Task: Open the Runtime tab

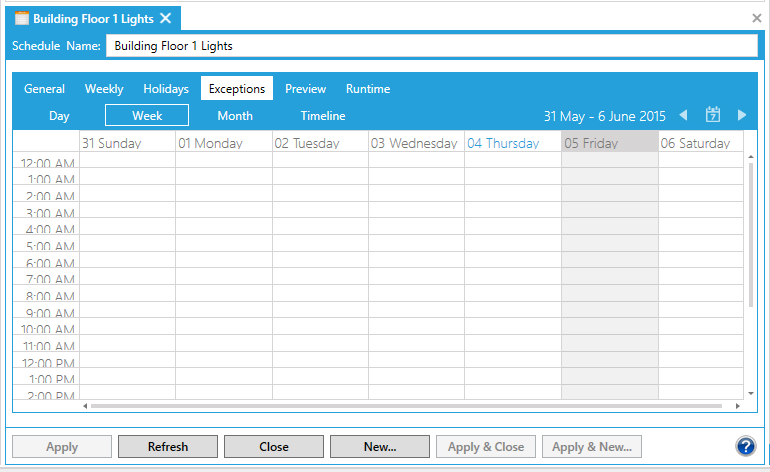Action: pyautogui.click(x=368, y=89)
